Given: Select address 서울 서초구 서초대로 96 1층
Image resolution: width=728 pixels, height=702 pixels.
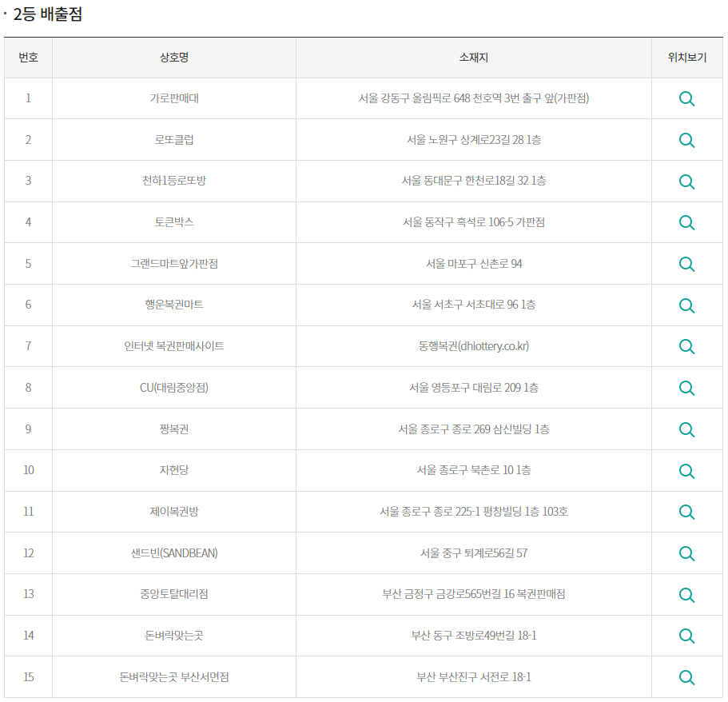Looking at the screenshot, I should (x=474, y=305).
